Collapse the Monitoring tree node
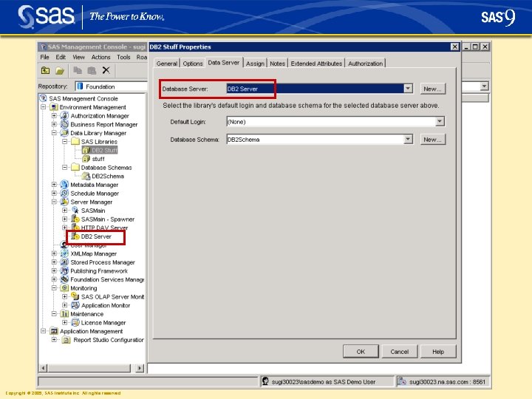This screenshot has height=399, width=532. (54, 287)
